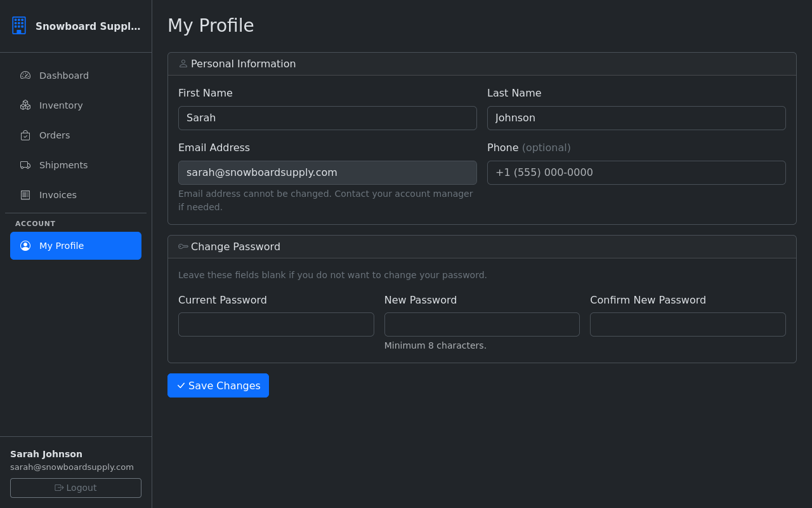Switch to the Orders section
The image size is (812, 508).
(55, 135)
